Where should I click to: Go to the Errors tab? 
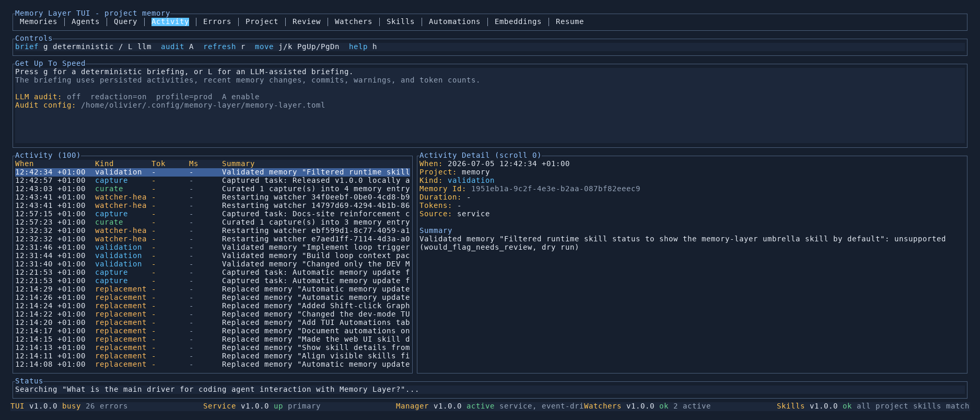coord(217,21)
